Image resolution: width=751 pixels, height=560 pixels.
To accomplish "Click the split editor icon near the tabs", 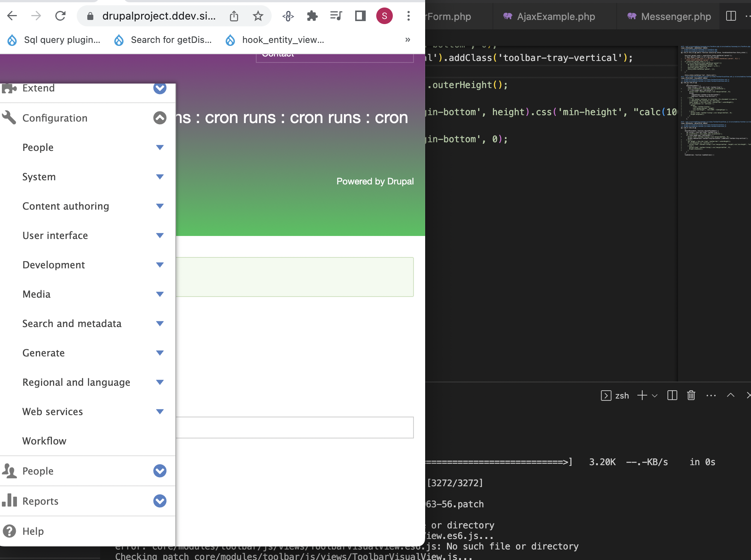I will click(731, 16).
